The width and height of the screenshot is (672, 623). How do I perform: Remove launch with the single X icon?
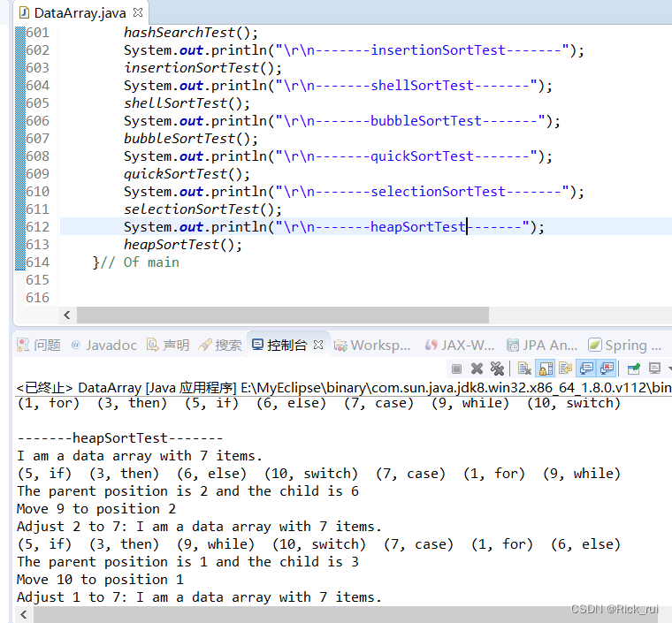tap(477, 368)
